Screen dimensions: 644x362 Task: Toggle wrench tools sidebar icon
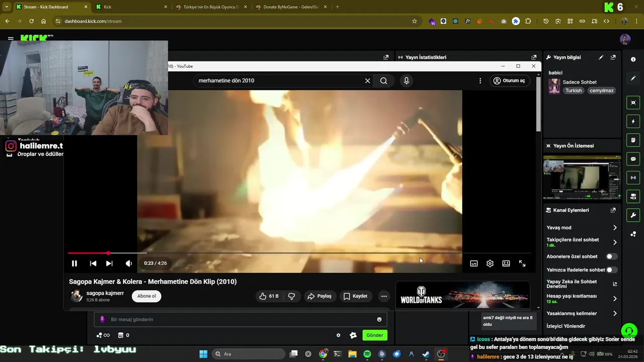point(633,215)
